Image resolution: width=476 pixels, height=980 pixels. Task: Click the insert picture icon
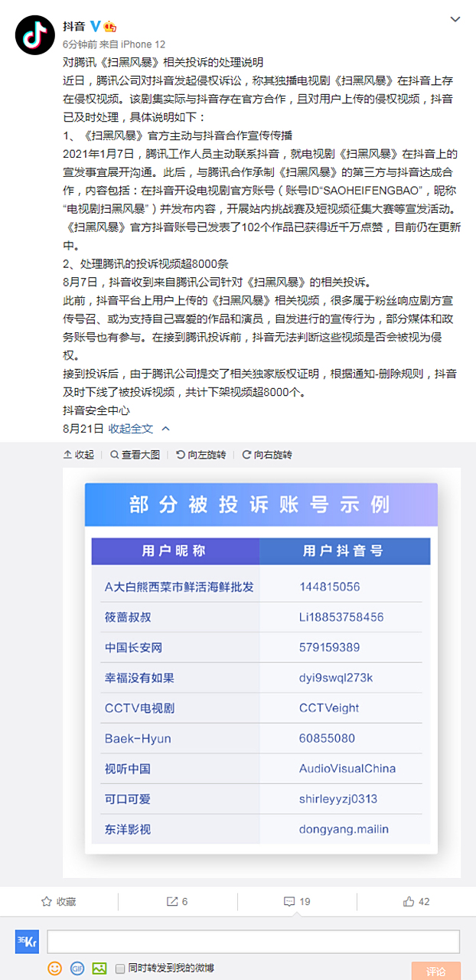click(99, 969)
